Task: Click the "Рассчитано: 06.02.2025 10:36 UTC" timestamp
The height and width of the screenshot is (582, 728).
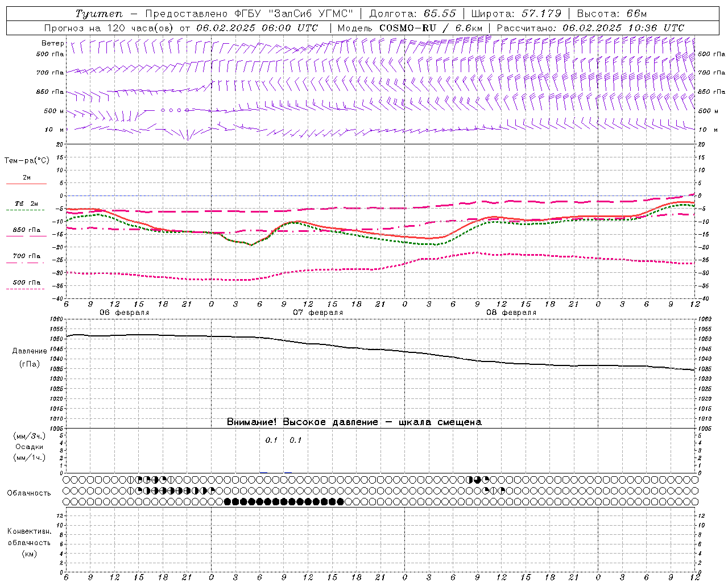Action: [x=590, y=28]
